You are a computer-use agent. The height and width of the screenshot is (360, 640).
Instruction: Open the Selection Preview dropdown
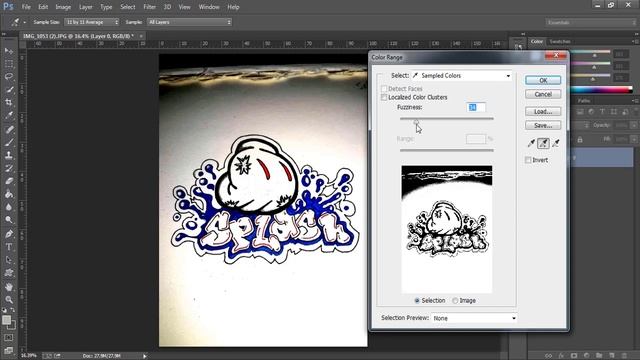tap(474, 318)
